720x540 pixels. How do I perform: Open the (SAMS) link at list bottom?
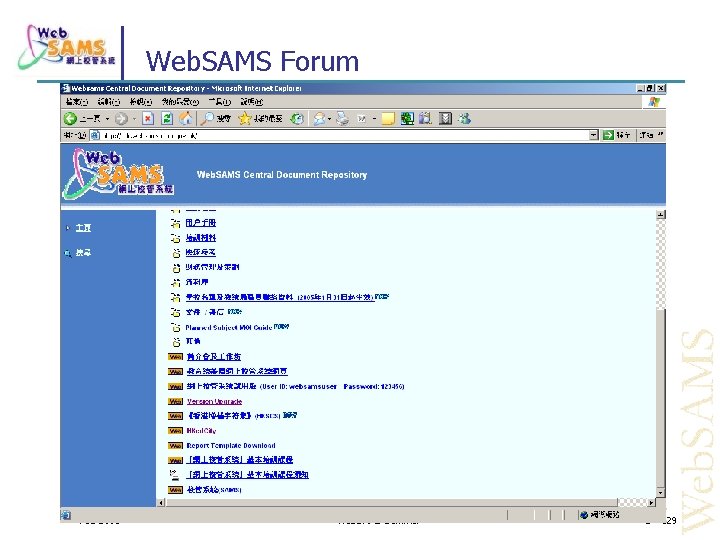point(214,490)
